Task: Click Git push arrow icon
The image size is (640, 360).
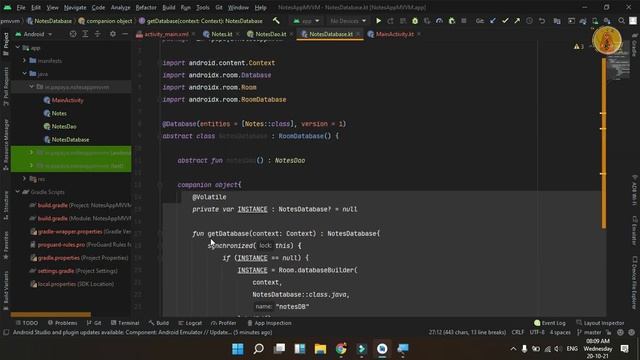Action: click(x=517, y=21)
